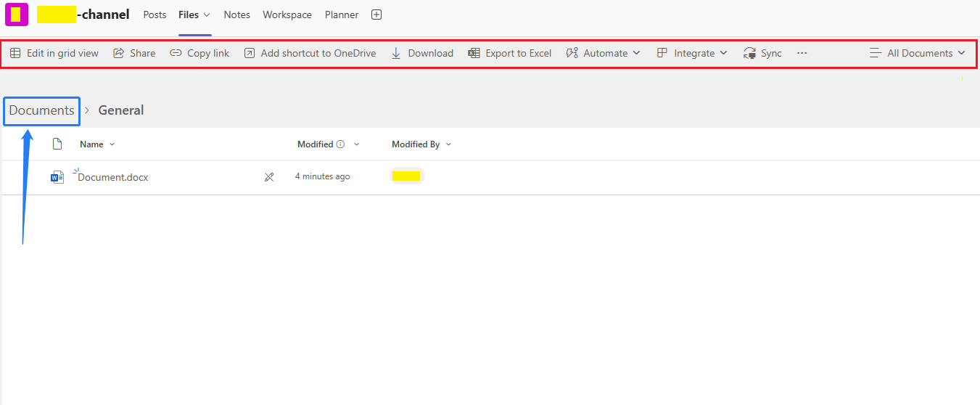This screenshot has height=405, width=980.
Task: Click the Sync button
Action: pos(762,53)
